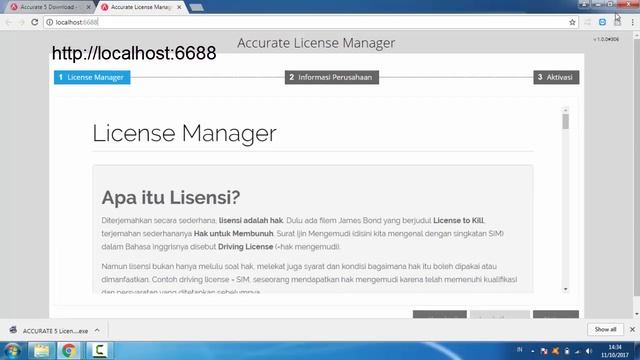Click the Chrome taskbar icon

click(x=69, y=351)
